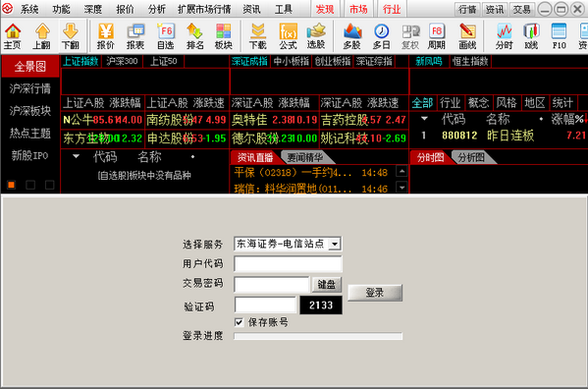Screen dimensions: 588x389
Task: Click the 用户代码 input field
Action: click(x=288, y=263)
